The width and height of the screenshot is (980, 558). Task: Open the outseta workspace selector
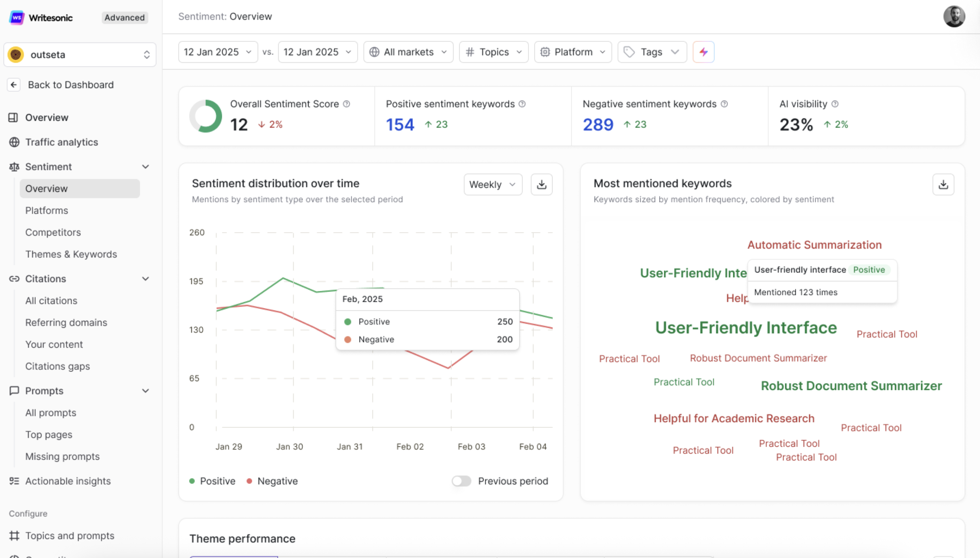point(80,55)
